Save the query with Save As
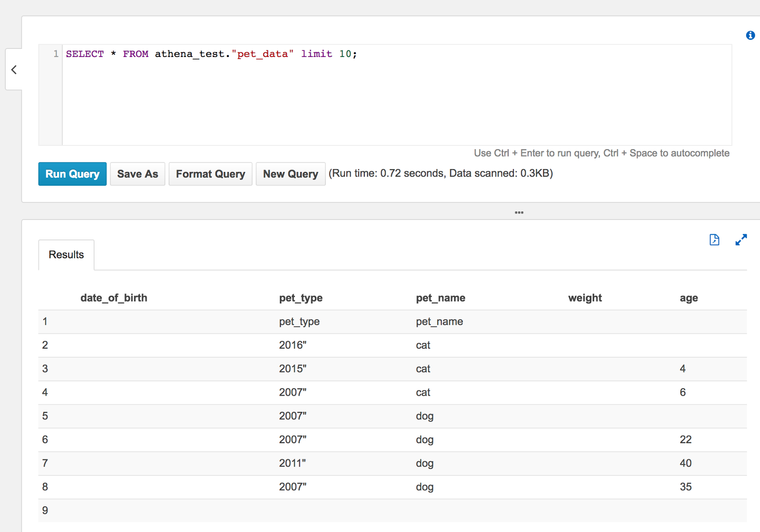This screenshot has width=760, height=532. [137, 174]
